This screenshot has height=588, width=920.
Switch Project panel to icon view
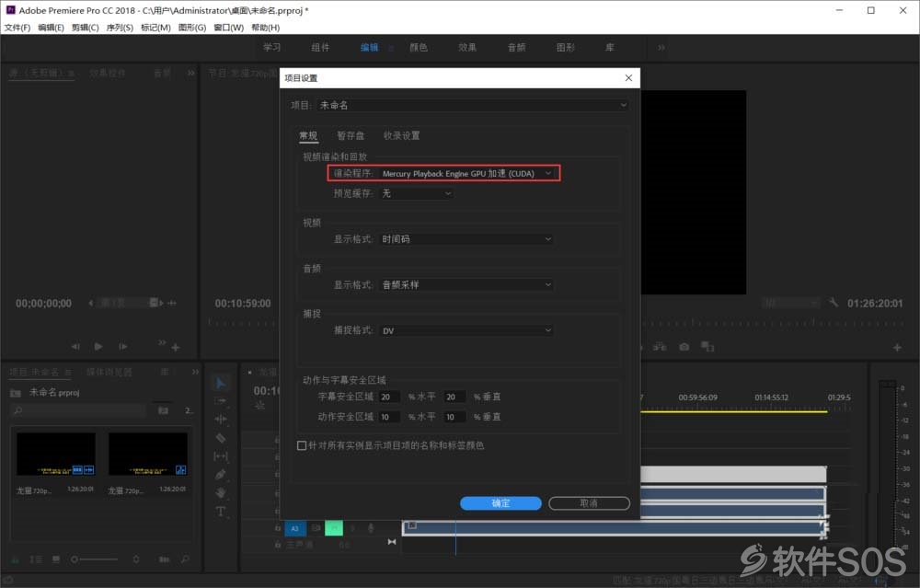56,559
